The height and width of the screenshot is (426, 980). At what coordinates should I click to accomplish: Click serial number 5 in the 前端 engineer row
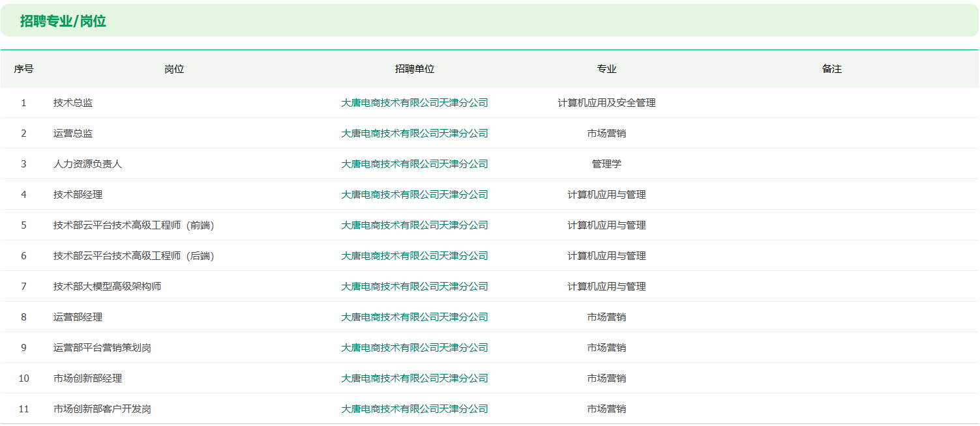tap(24, 225)
